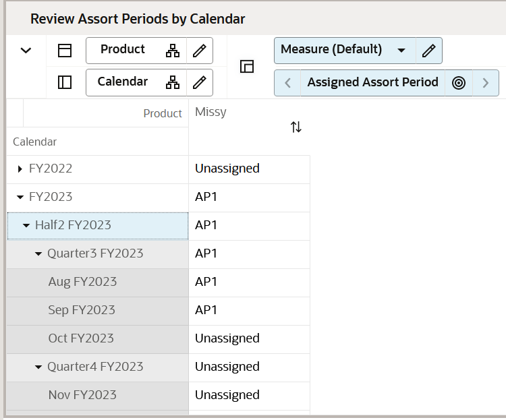Go to previous measure arrow
This screenshot has height=420, width=506.
tap(288, 83)
